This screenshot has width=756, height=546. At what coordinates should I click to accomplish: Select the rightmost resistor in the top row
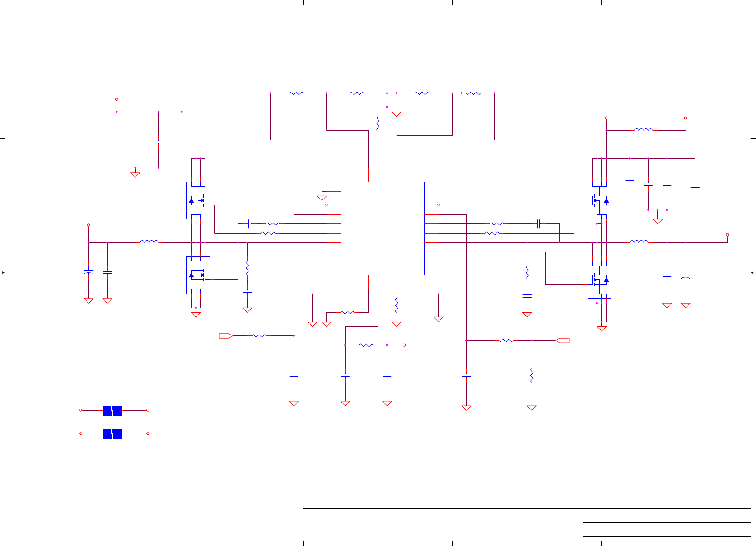[474, 93]
